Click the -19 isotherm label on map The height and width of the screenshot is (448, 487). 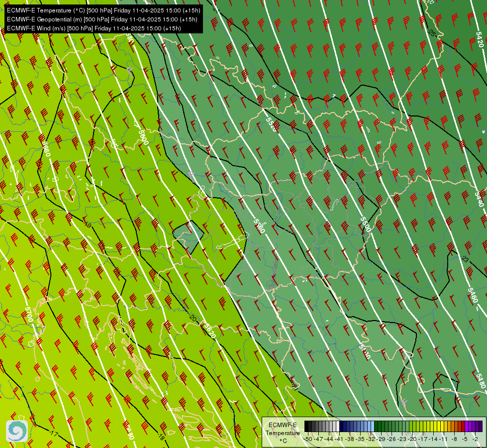[88, 224]
